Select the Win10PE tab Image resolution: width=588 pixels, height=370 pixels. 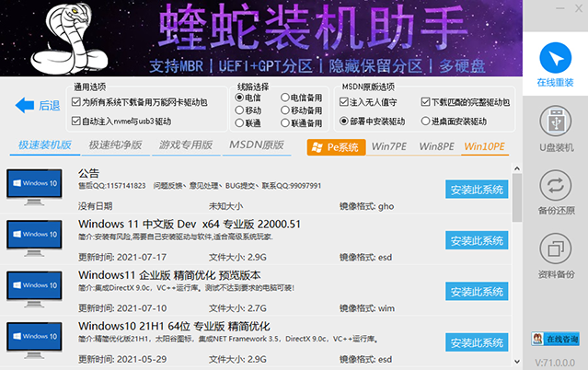[484, 147]
